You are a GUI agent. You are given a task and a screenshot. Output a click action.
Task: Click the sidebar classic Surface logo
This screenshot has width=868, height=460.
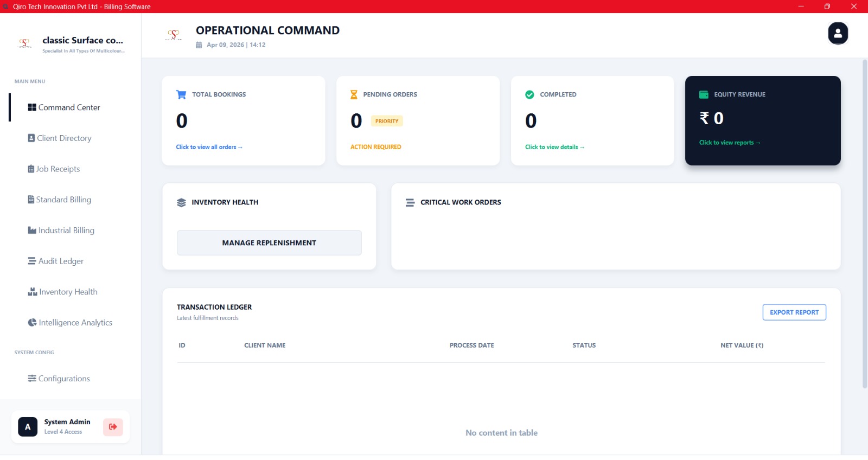pyautogui.click(x=24, y=43)
